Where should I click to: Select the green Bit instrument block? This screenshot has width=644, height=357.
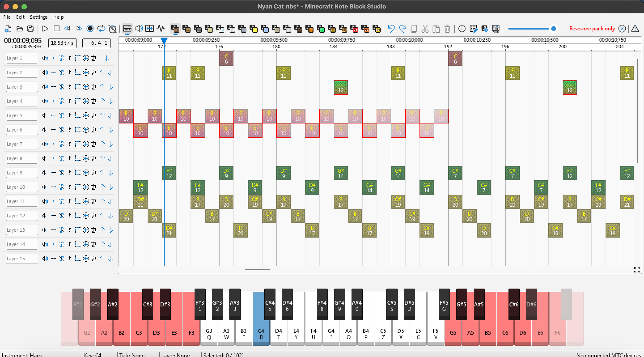pos(320,29)
